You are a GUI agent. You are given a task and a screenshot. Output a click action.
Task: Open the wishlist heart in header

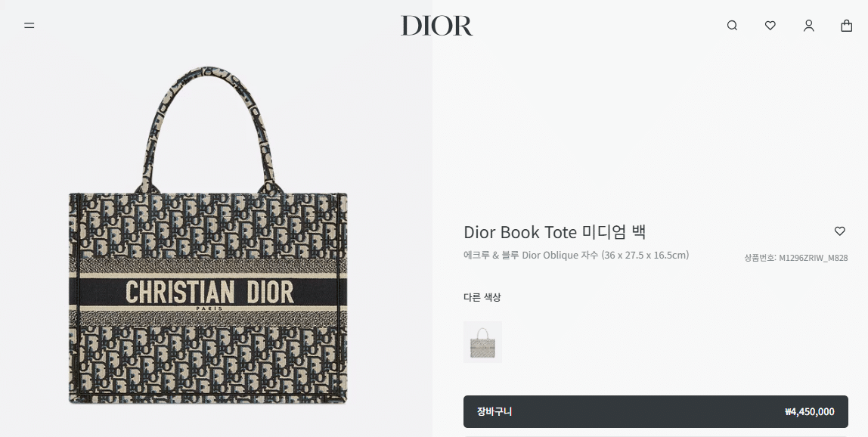coord(770,26)
